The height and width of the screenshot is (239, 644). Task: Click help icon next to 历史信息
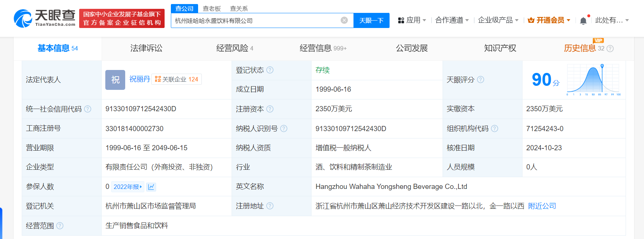[610, 49]
